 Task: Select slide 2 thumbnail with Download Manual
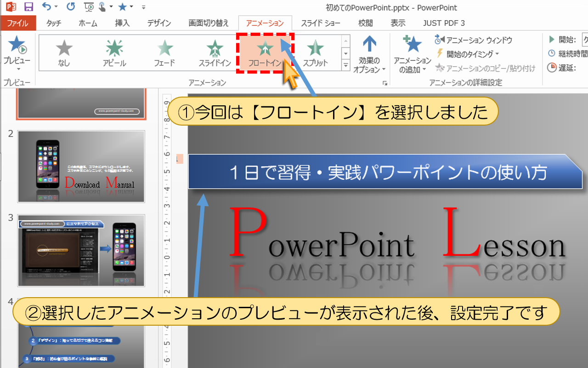click(81, 167)
